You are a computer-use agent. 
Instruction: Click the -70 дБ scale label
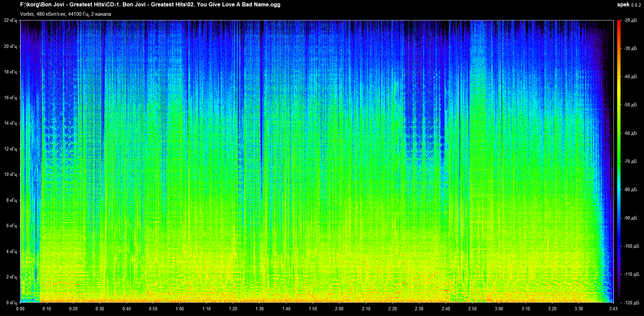(630, 162)
